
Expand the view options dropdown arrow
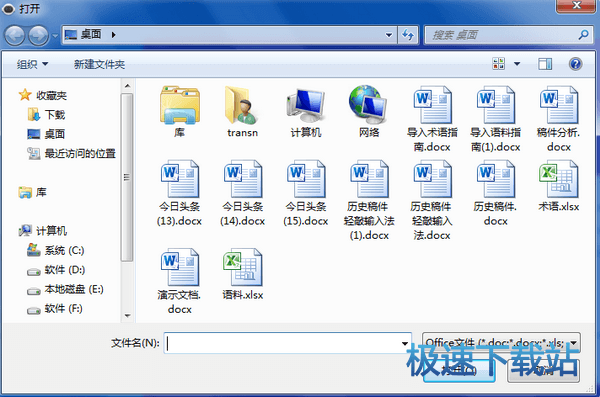(x=517, y=64)
